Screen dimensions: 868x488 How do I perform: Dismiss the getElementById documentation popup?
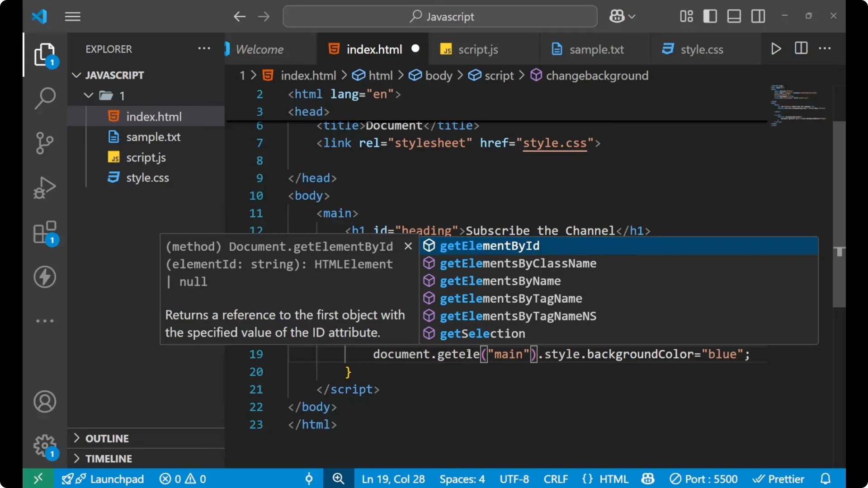coord(408,246)
